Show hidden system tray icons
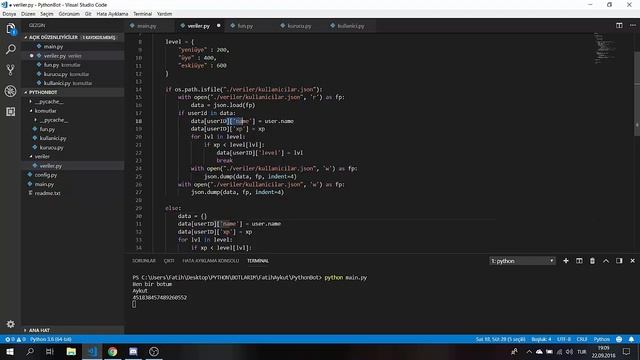Viewport: 640px width, 360px height. coord(529,351)
